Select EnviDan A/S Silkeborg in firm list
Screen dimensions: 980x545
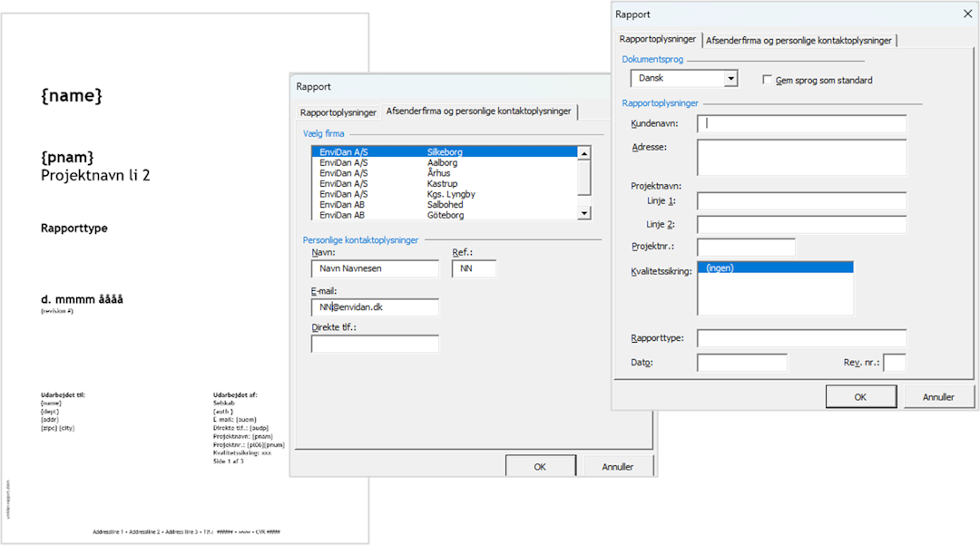pyautogui.click(x=445, y=151)
